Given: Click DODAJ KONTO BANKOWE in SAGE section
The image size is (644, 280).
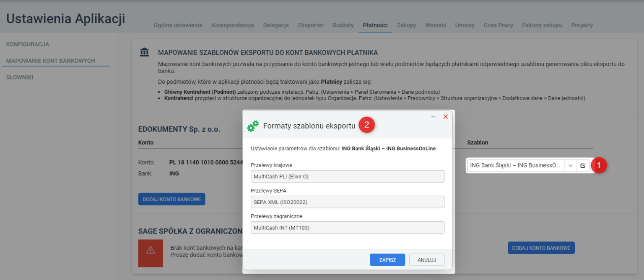Looking at the screenshot, I should [541, 248].
